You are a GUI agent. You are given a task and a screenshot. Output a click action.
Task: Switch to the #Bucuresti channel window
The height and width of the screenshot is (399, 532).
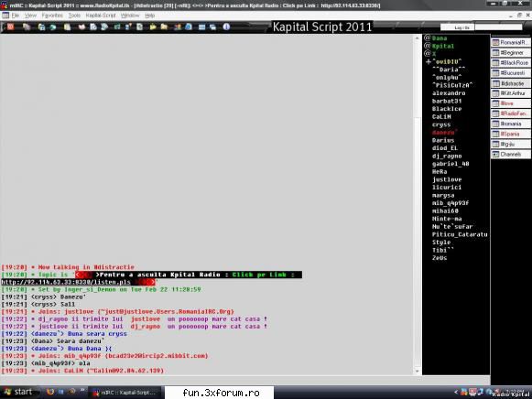click(511, 73)
